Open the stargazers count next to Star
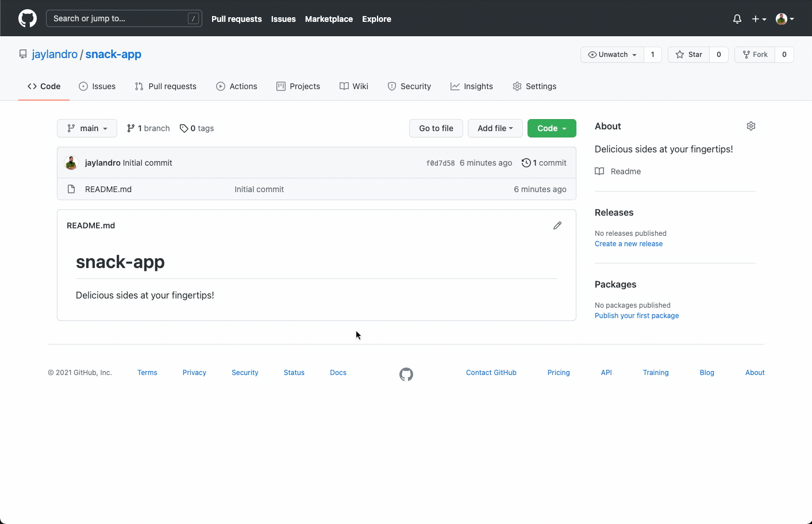Image resolution: width=812 pixels, height=524 pixels. (x=719, y=55)
